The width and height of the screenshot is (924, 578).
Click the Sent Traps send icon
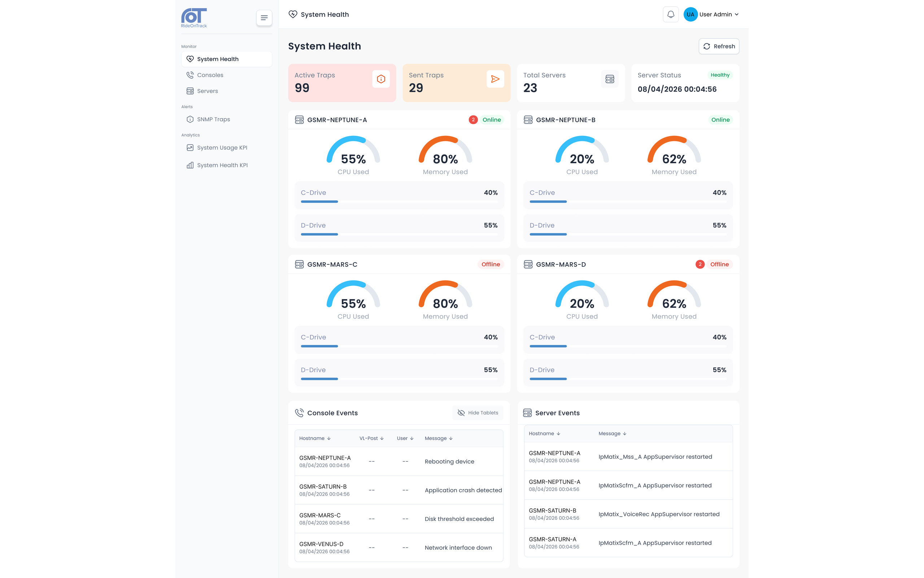[x=495, y=79]
